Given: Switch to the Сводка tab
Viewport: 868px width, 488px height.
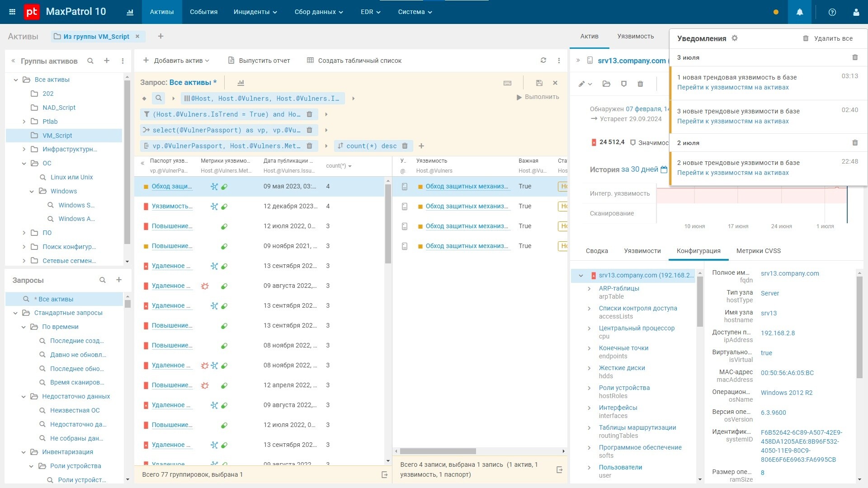Looking at the screenshot, I should coord(597,251).
